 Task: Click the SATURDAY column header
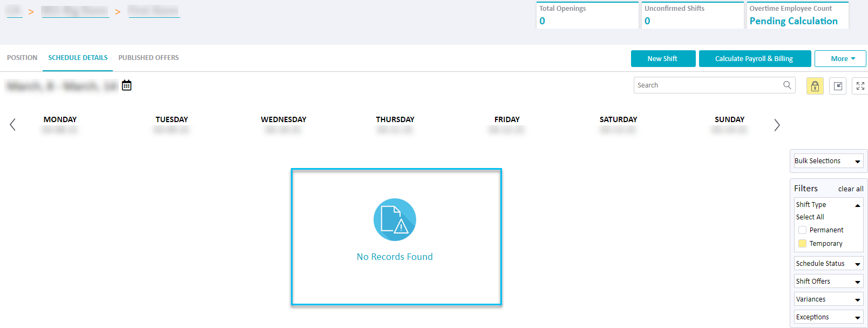pyautogui.click(x=618, y=119)
